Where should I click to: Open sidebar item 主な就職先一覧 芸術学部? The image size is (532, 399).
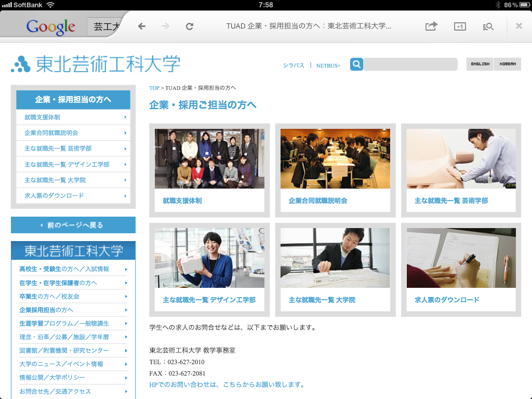[73, 148]
